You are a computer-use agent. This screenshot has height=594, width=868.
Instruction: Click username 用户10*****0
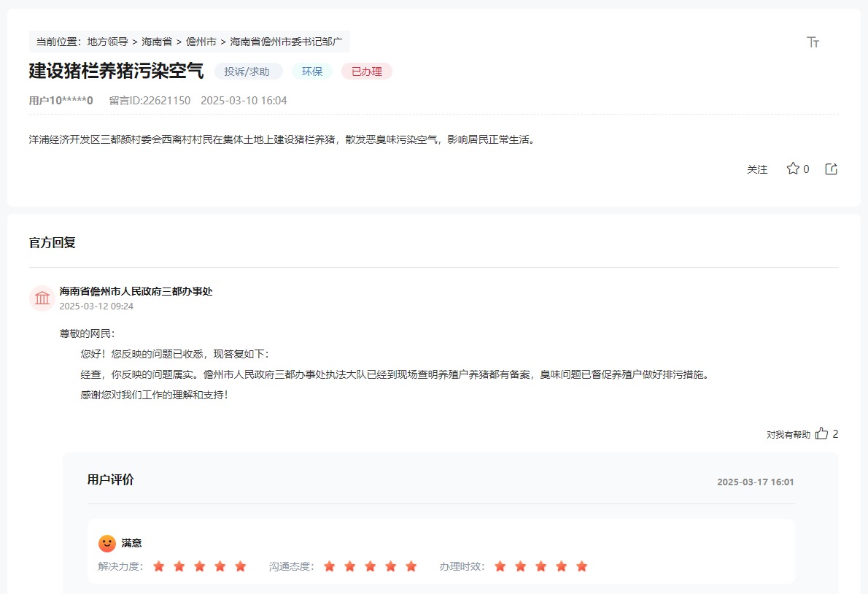[61, 101]
